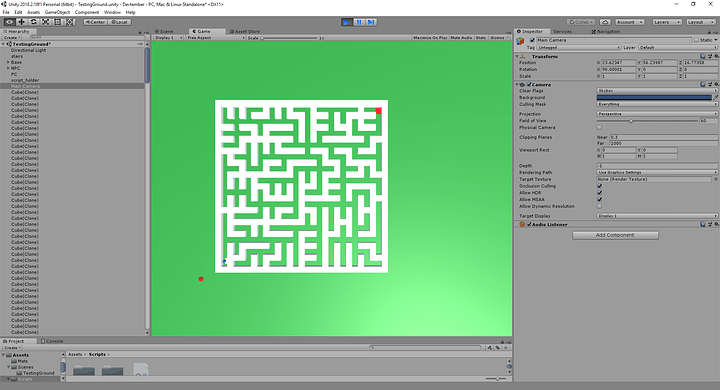Select the Move tool
The height and width of the screenshot is (390, 720).
pyautogui.click(x=21, y=22)
